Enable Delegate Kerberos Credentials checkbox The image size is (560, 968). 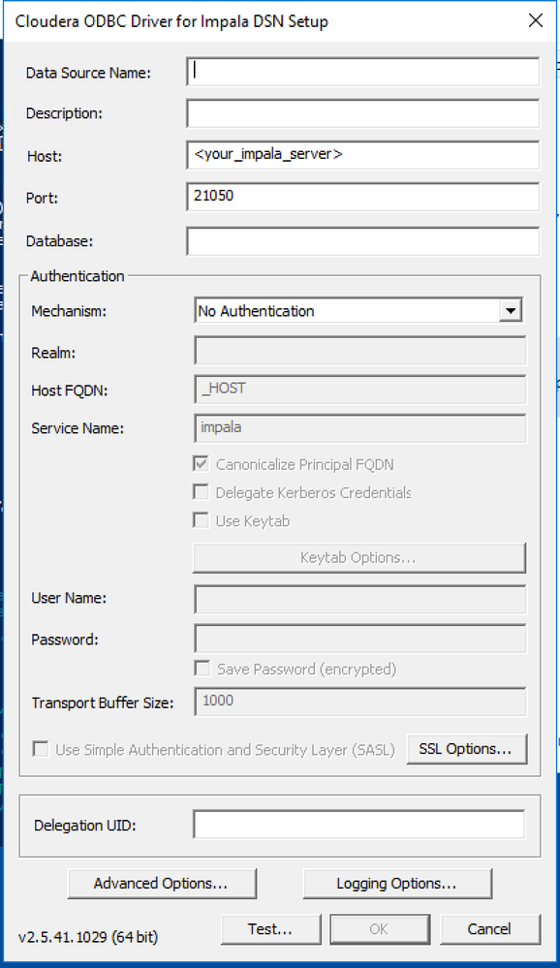point(202,492)
